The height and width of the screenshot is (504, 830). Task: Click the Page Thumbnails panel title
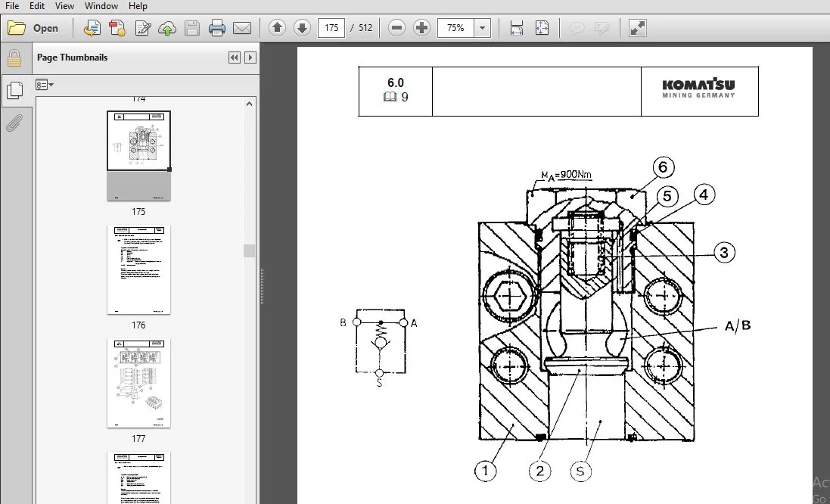point(72,58)
